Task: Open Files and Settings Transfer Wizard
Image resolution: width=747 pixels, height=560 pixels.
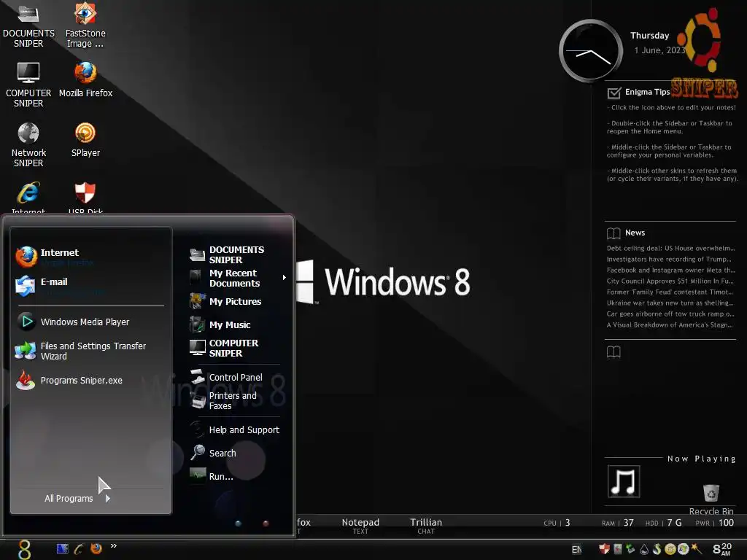Action: click(x=81, y=351)
